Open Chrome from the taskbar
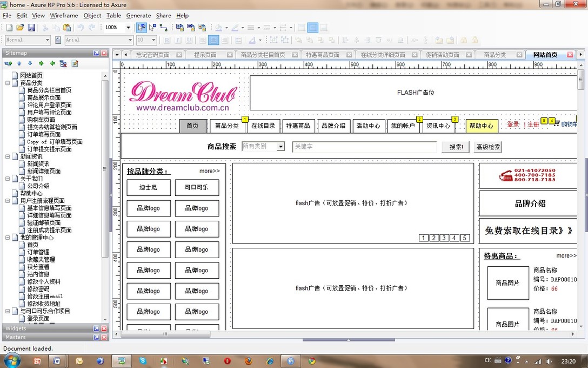The width and height of the screenshot is (588, 368). 312,361
